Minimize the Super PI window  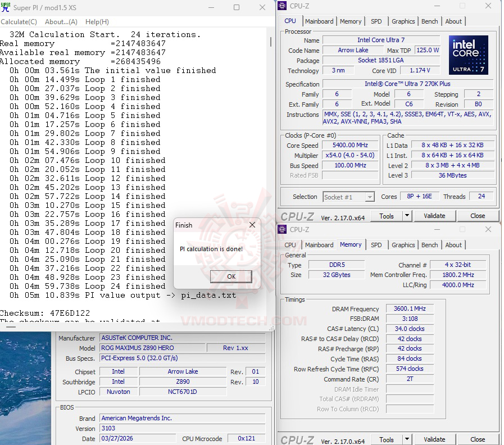[211, 7]
